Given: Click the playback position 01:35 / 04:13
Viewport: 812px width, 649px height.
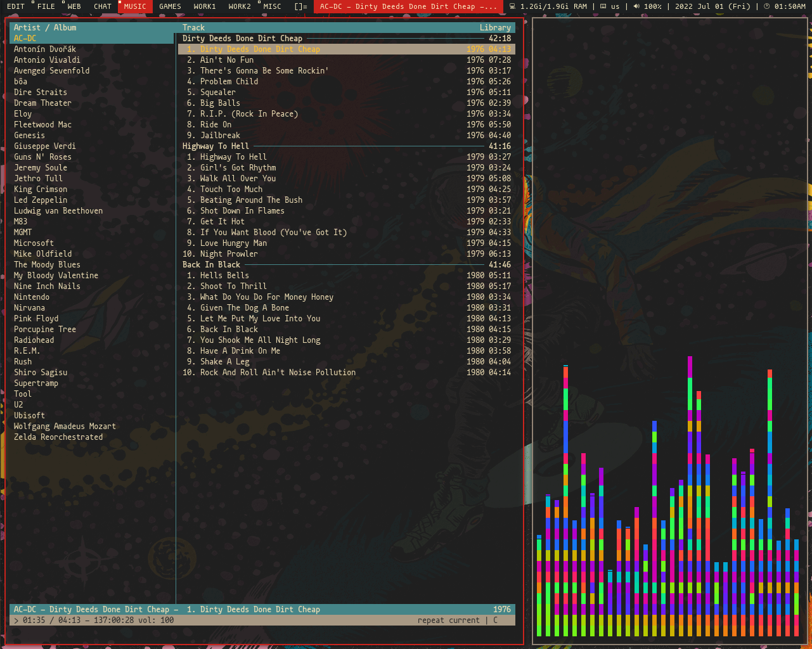Looking at the screenshot, I should coord(51,620).
